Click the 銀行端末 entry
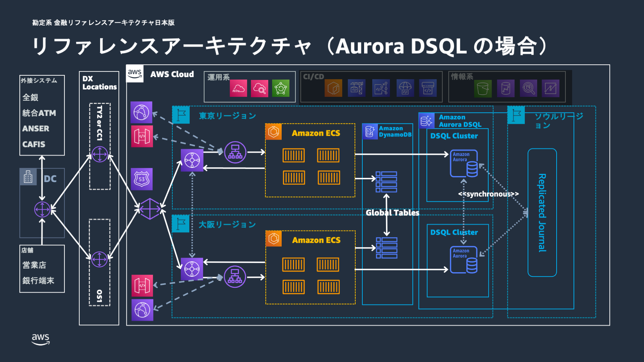This screenshot has width=644, height=362. point(38,281)
